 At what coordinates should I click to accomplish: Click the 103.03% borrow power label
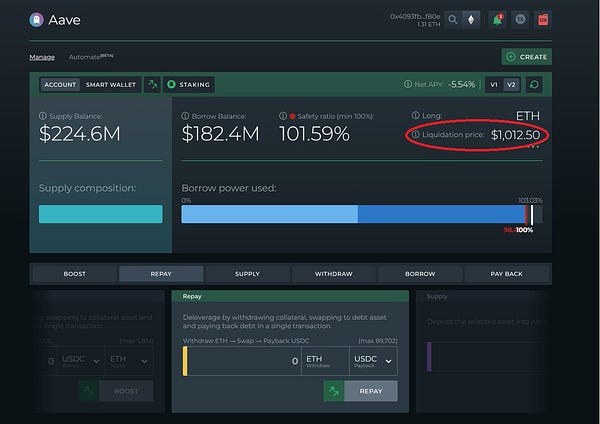(x=530, y=201)
